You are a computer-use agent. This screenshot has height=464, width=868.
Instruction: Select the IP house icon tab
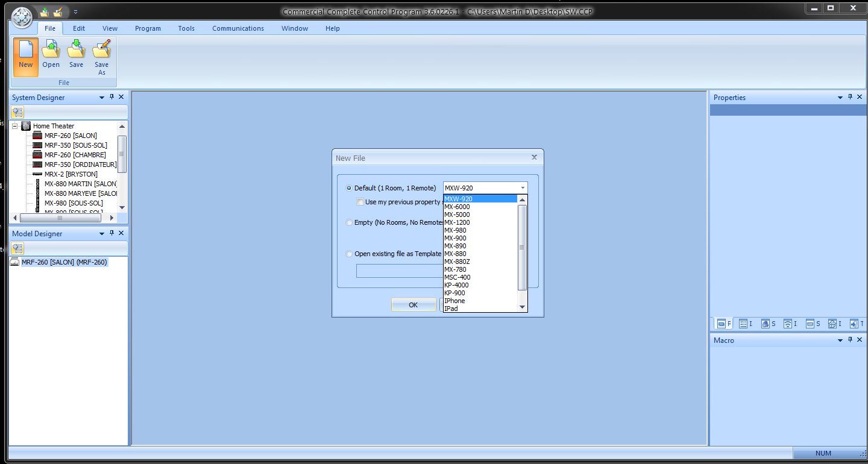click(835, 324)
